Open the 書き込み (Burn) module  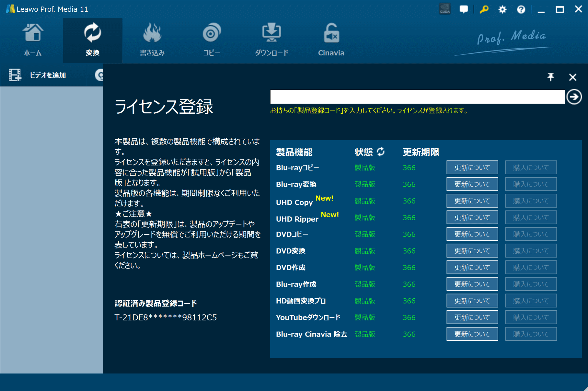click(152, 40)
